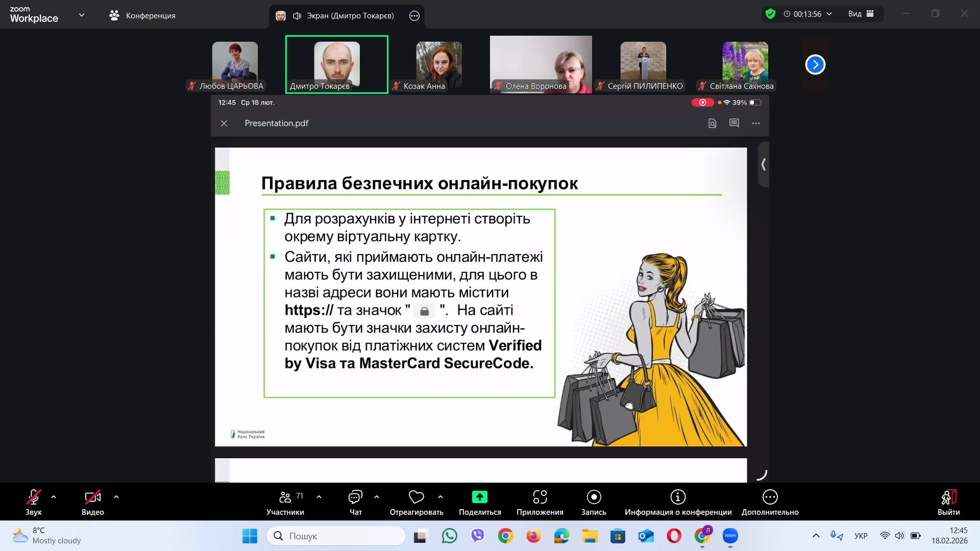Viewport: 980px width, 551px height.
Task: Click the encryption shield icon
Action: [771, 14]
